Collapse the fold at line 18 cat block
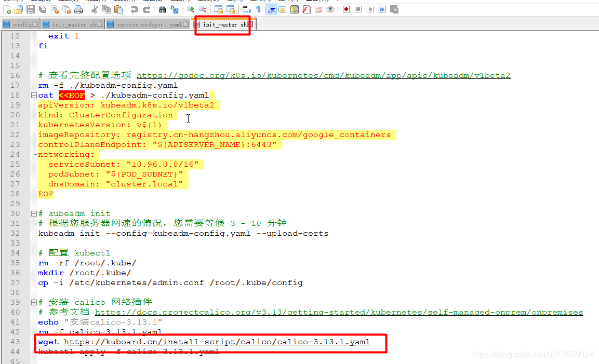Image resolution: width=599 pixels, height=364 pixels. (34, 95)
